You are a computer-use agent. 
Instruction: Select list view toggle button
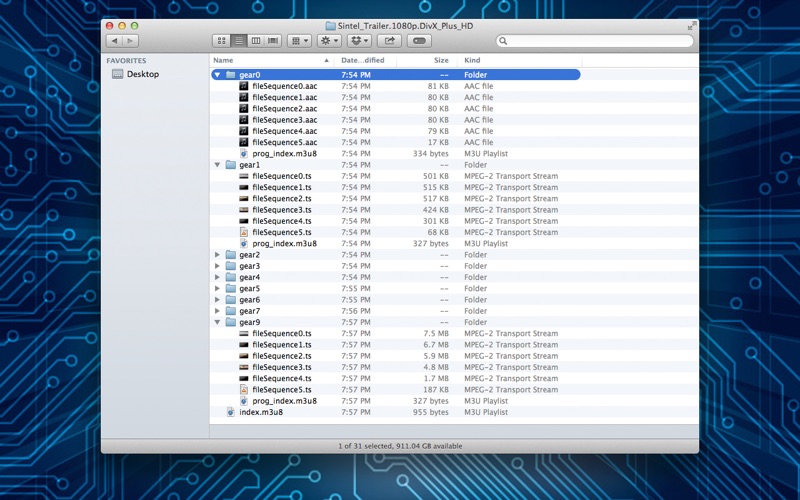pyautogui.click(x=239, y=41)
